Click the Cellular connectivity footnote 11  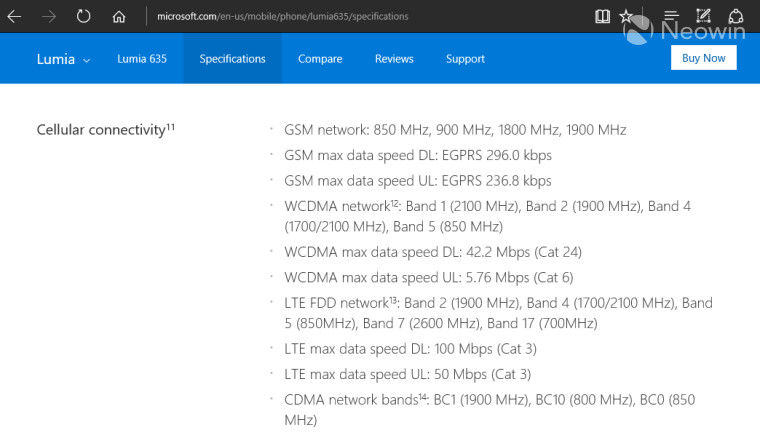point(171,126)
